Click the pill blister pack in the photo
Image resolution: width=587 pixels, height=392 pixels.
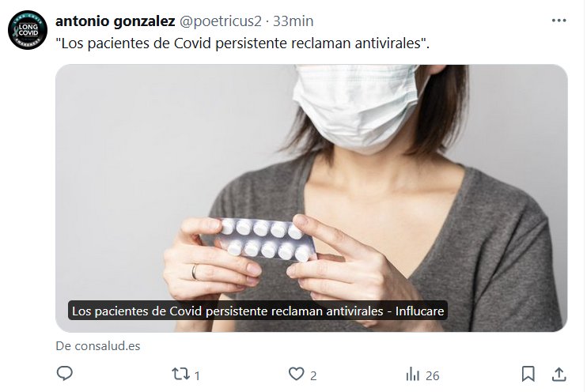(x=264, y=239)
